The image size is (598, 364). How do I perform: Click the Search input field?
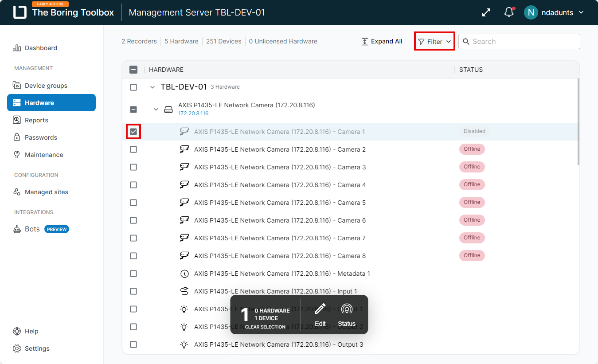[519, 41]
